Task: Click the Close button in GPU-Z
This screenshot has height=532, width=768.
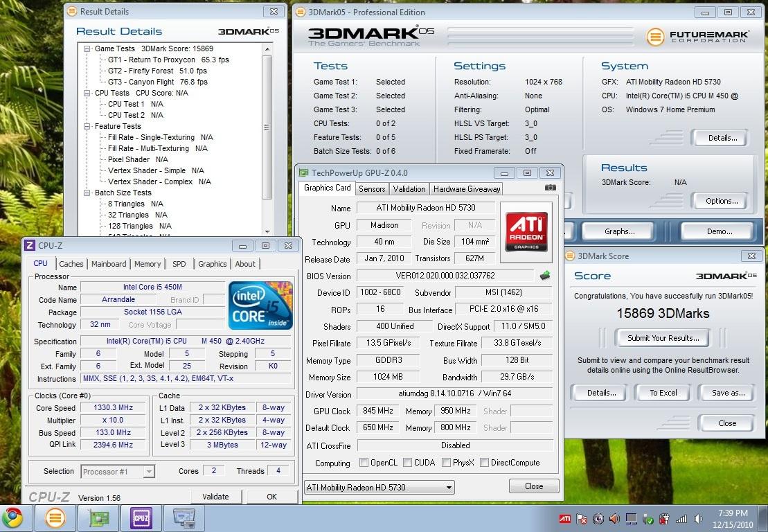Action: (x=534, y=486)
